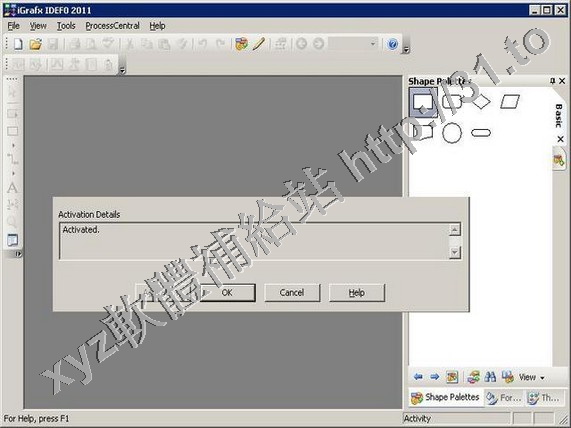
Task: Expand main toolbar options chevron
Action: click(x=406, y=50)
